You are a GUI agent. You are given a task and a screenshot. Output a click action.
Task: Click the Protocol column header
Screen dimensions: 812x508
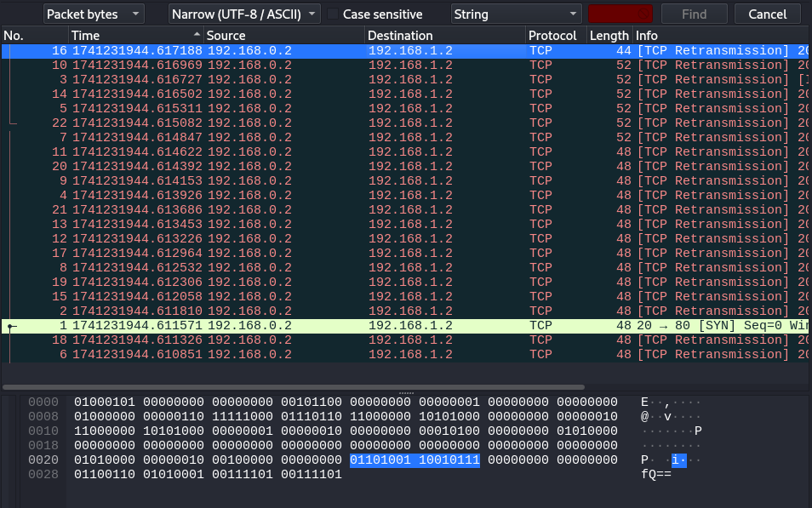click(x=556, y=36)
